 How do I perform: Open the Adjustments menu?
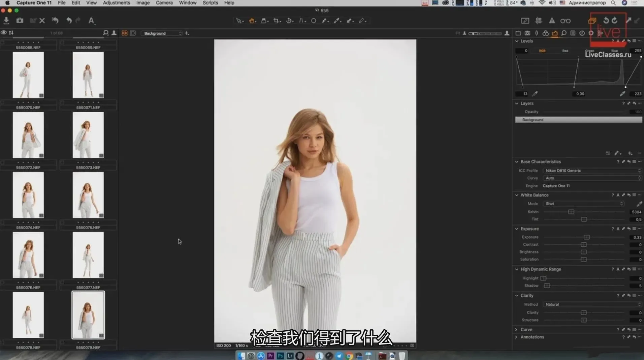[116, 3]
